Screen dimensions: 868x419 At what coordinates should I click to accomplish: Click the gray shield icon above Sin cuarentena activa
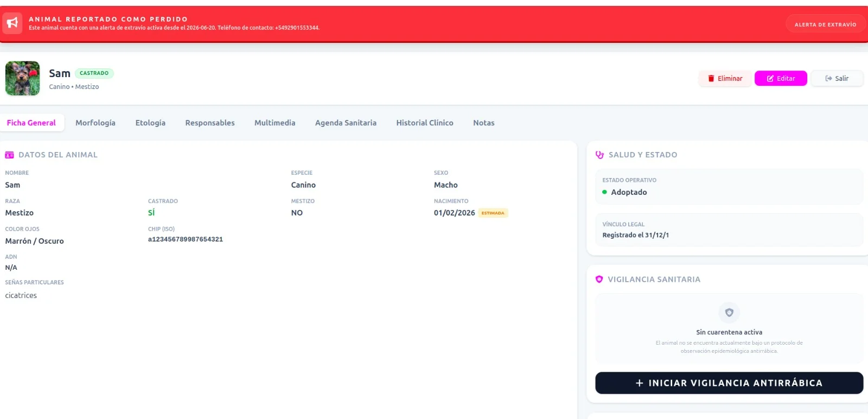[729, 313]
